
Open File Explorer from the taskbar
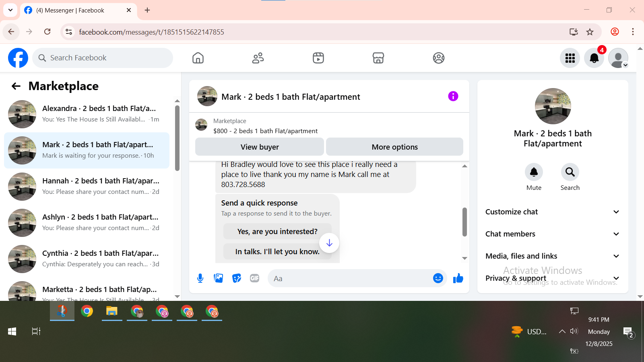click(x=111, y=311)
